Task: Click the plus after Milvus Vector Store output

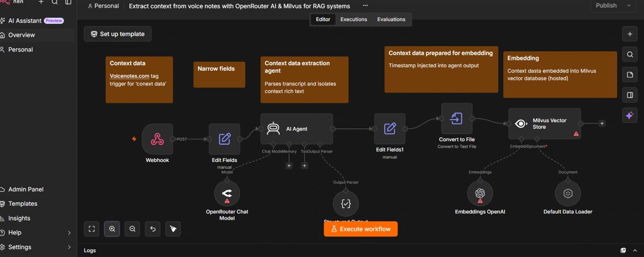Action: click(602, 123)
